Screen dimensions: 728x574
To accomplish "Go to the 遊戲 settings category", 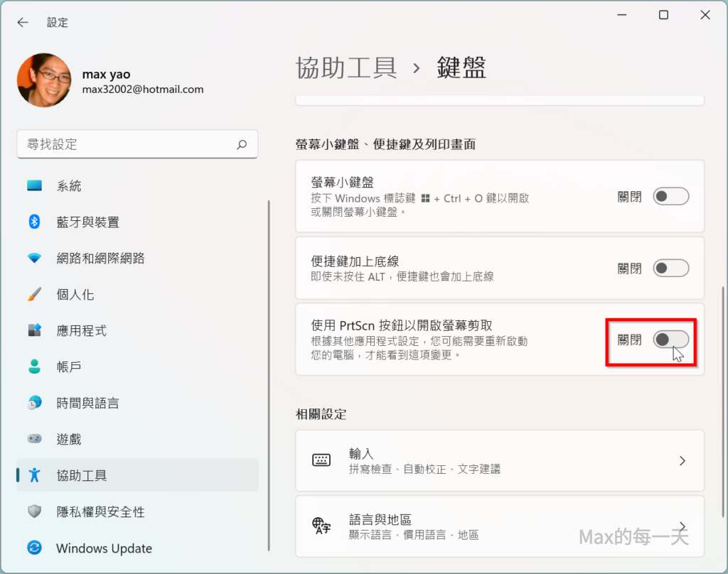I will coord(69,439).
